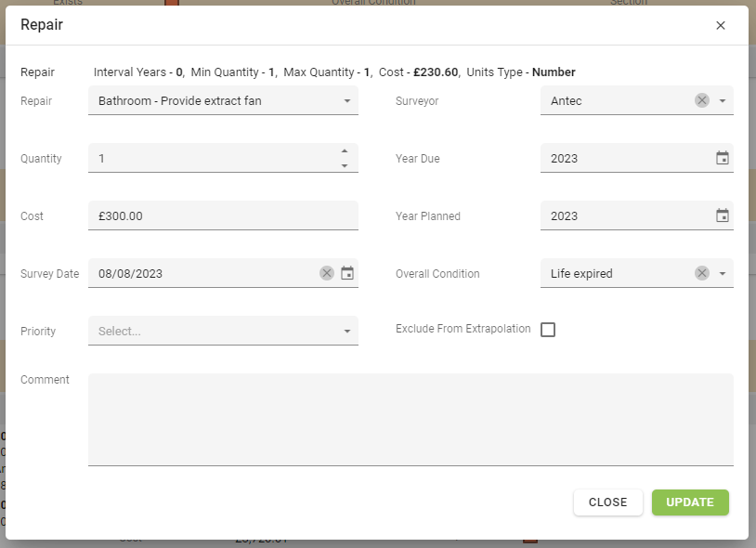Focus the Comment text area
Image resolution: width=756 pixels, height=548 pixels.
click(411, 419)
